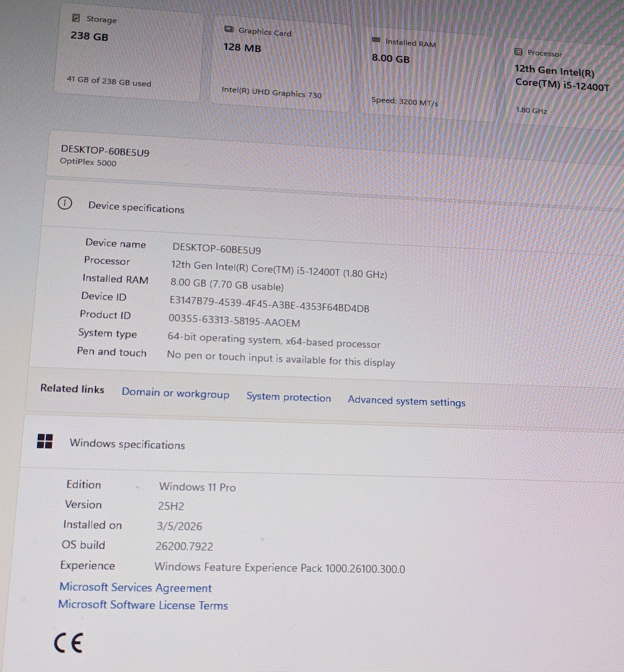Click the DESKTOP-60BE5U9 header name
The width and height of the screenshot is (624, 672).
pyautogui.click(x=105, y=151)
